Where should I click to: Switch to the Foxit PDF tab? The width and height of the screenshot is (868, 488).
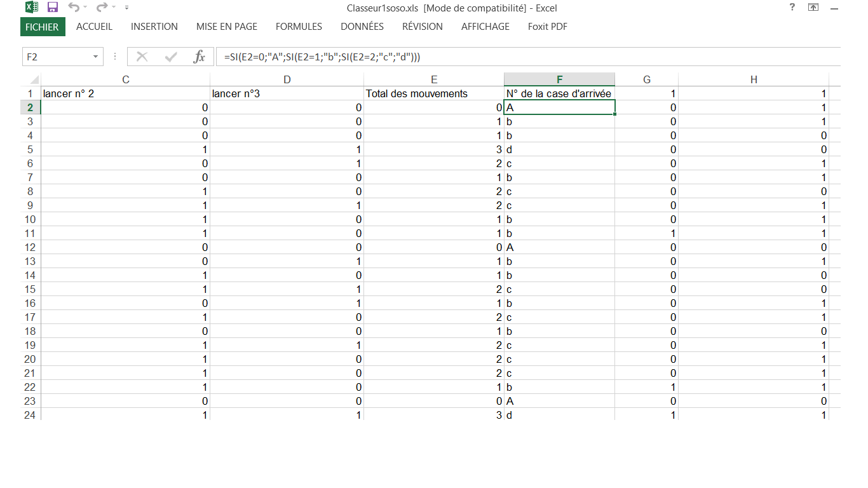547,27
